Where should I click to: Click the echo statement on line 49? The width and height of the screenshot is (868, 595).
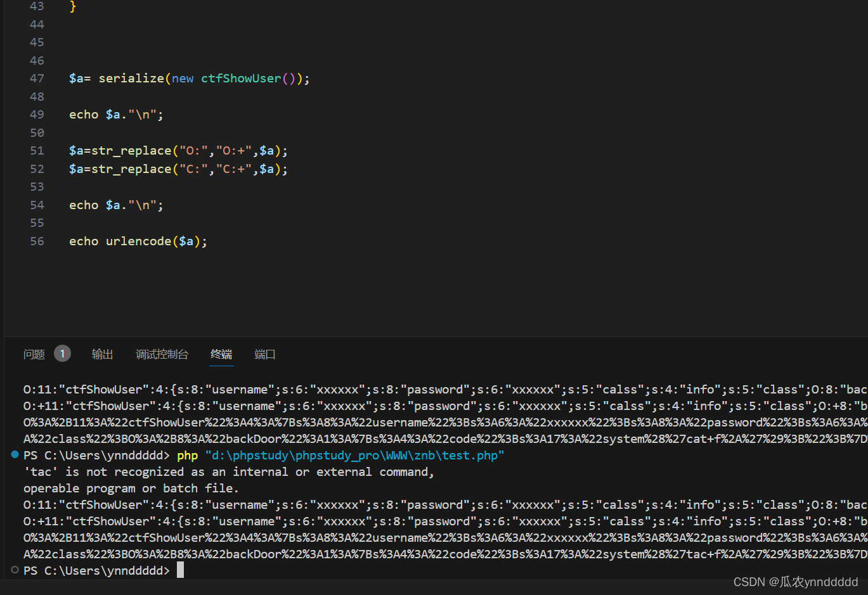pyautogui.click(x=83, y=114)
